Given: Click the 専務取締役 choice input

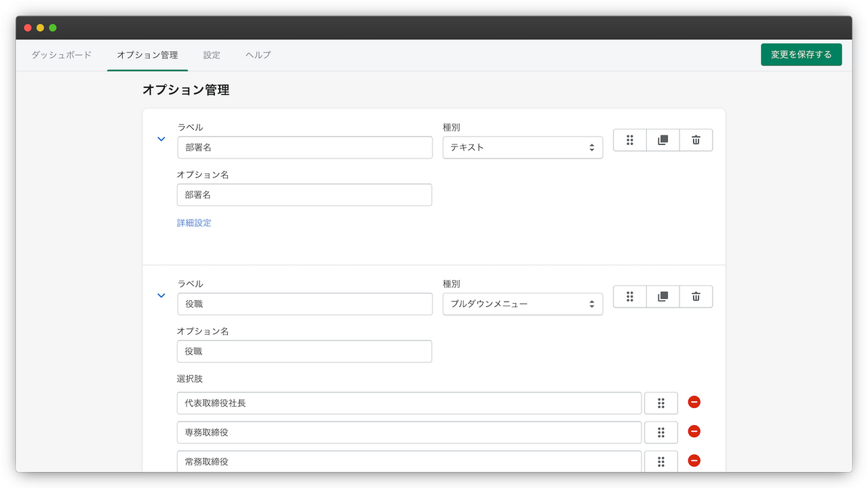Looking at the screenshot, I should click(409, 432).
